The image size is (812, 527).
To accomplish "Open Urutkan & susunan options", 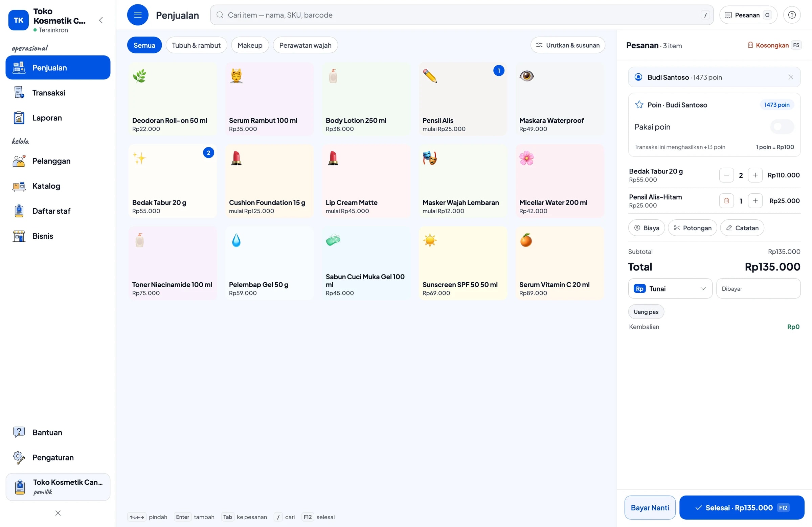I will pos(568,45).
